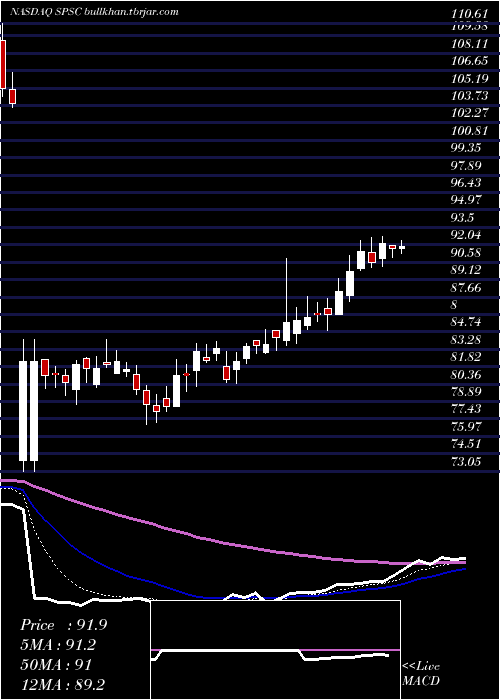Viewport: 500px width, 700px height.
Task: Click the 105.19 price axis label
Action: [469, 79]
